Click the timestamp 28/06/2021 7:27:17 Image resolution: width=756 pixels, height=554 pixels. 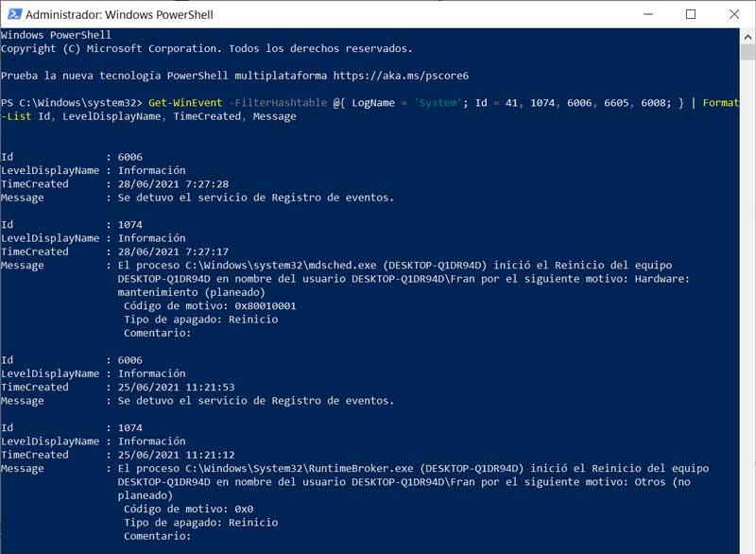pyautogui.click(x=173, y=251)
